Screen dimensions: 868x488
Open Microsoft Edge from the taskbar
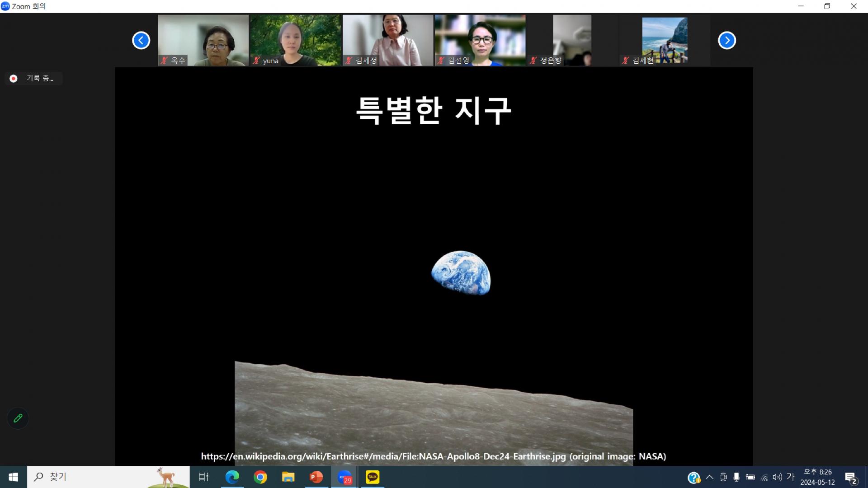point(232,477)
